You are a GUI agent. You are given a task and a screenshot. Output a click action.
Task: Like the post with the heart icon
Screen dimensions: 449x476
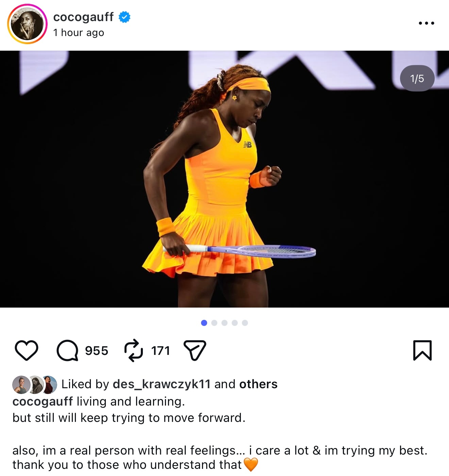click(x=27, y=350)
